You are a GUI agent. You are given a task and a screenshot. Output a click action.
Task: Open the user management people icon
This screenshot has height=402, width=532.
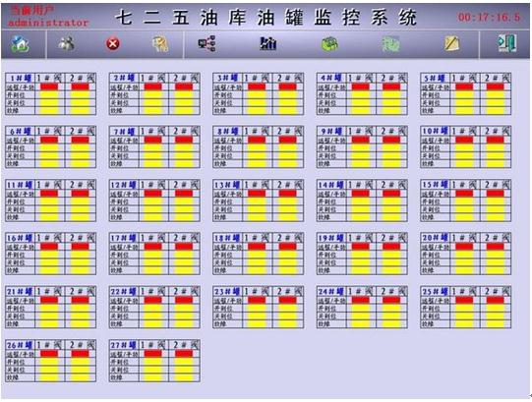(x=66, y=43)
